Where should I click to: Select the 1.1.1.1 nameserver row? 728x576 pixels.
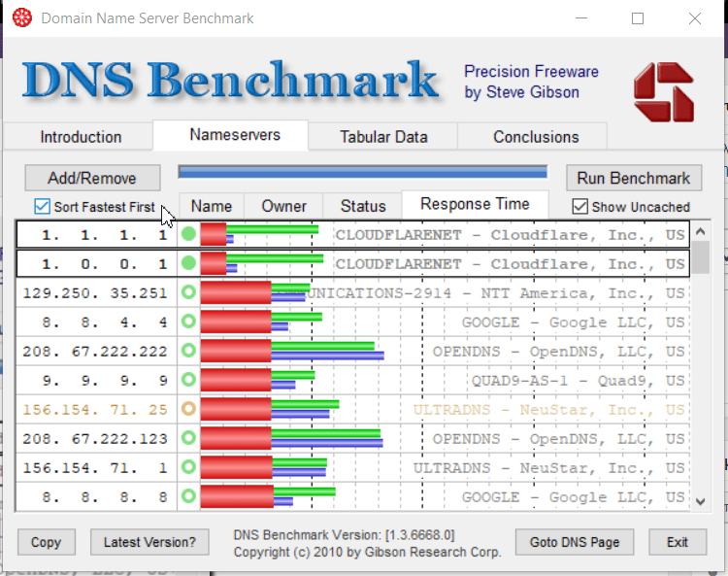pyautogui.click(x=353, y=235)
